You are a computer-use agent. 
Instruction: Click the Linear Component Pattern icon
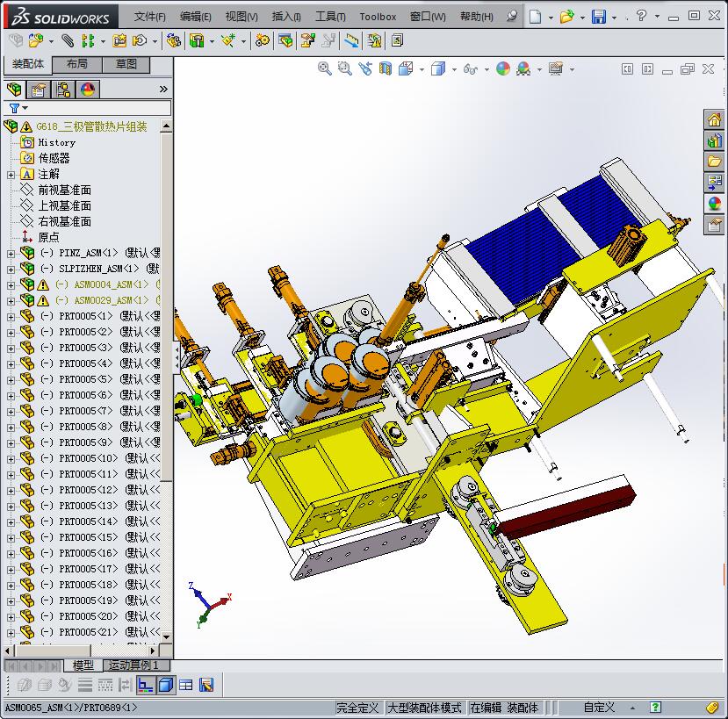(x=88, y=41)
